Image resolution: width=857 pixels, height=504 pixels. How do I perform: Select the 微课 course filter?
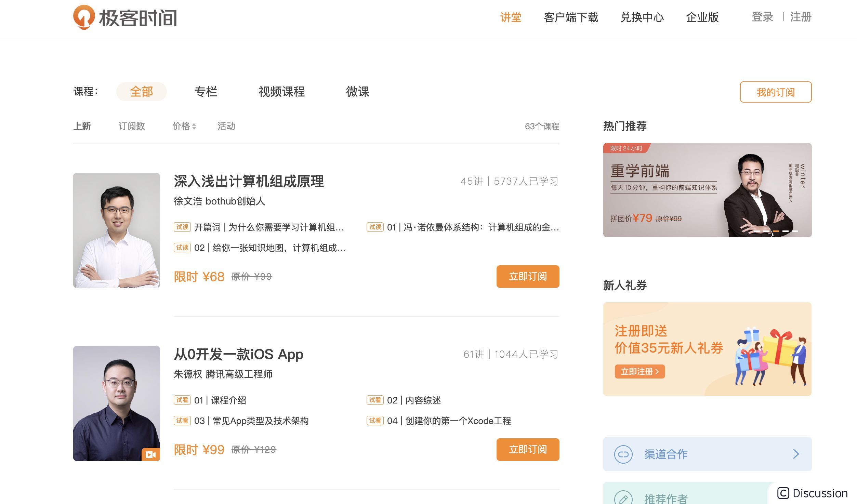tap(357, 92)
